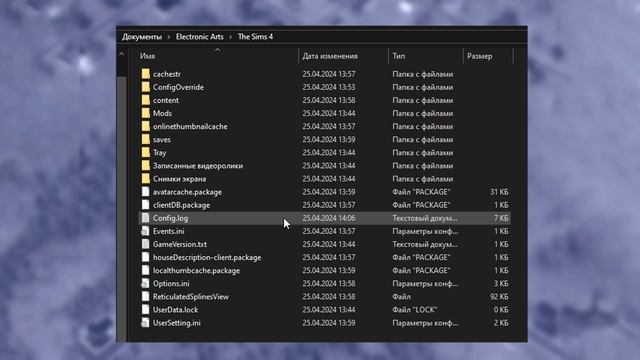The height and width of the screenshot is (360, 640).
Task: Select the Снимки экрана folder name
Action: pyautogui.click(x=180, y=179)
